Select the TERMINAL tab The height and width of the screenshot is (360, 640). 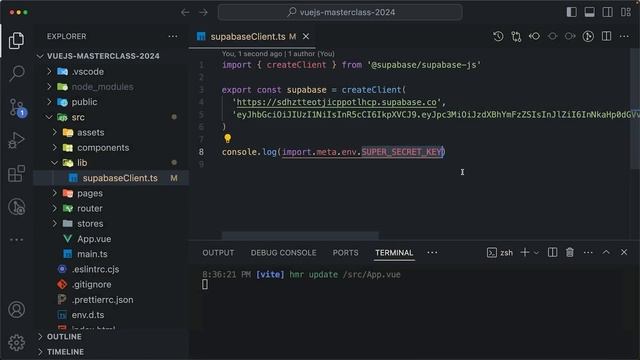click(394, 253)
